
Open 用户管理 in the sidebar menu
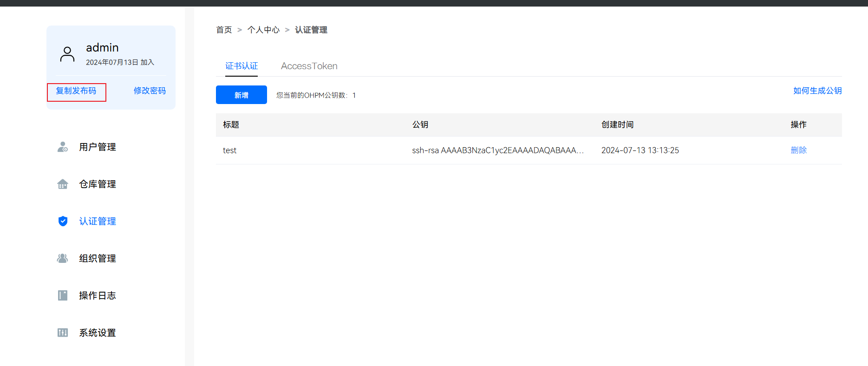(x=98, y=147)
